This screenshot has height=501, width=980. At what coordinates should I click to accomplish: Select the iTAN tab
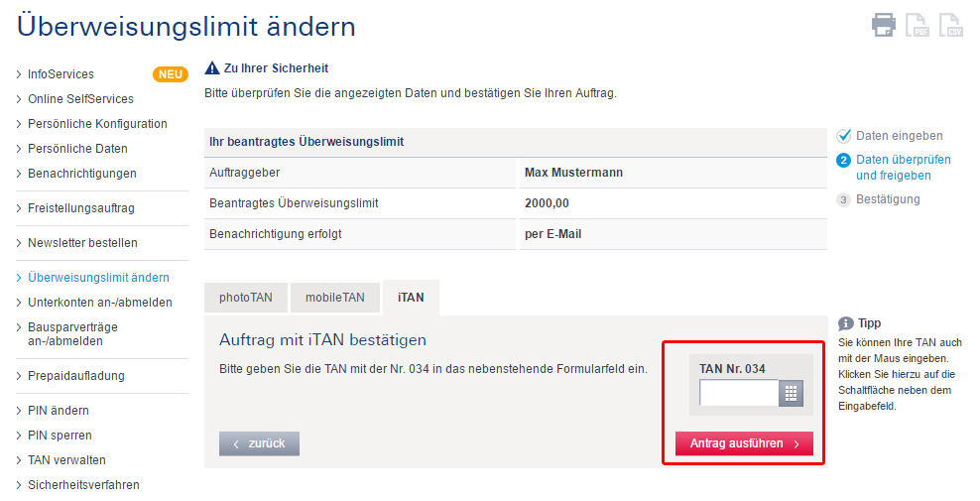(x=411, y=298)
